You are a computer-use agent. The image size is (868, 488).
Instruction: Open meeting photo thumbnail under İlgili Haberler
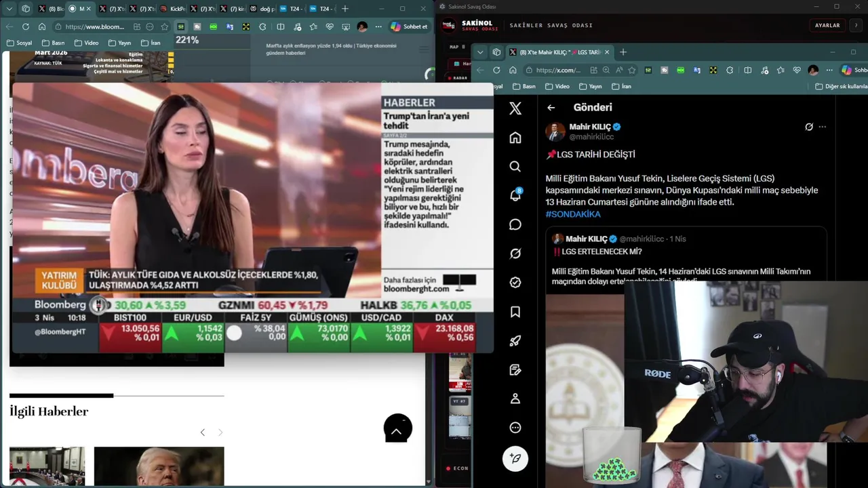[x=47, y=466]
